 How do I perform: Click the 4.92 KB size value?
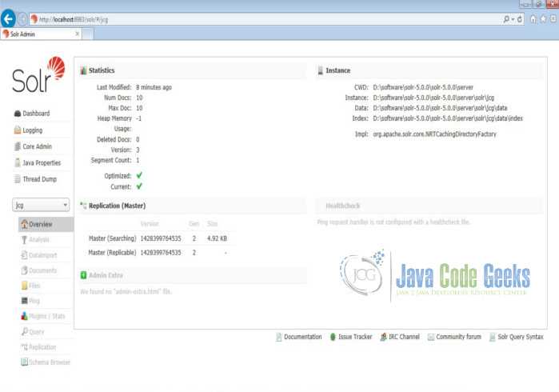coord(217,238)
